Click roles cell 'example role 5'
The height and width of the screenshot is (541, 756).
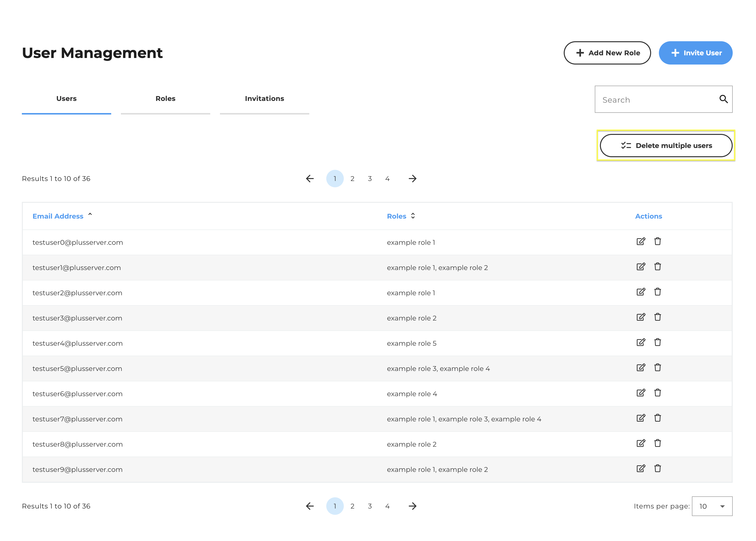pyautogui.click(x=411, y=344)
